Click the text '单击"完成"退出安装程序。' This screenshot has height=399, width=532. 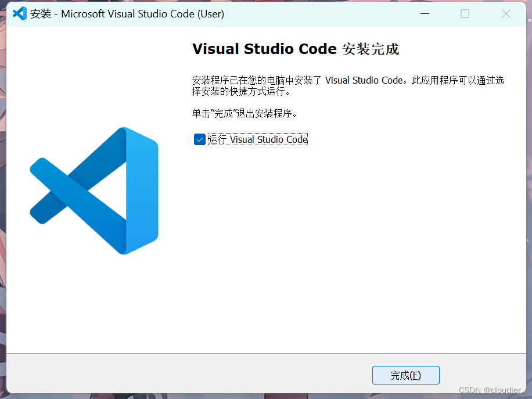tap(245, 113)
